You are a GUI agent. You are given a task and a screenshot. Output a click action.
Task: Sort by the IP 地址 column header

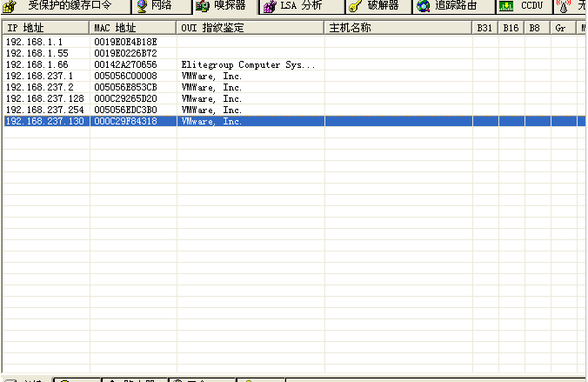46,28
